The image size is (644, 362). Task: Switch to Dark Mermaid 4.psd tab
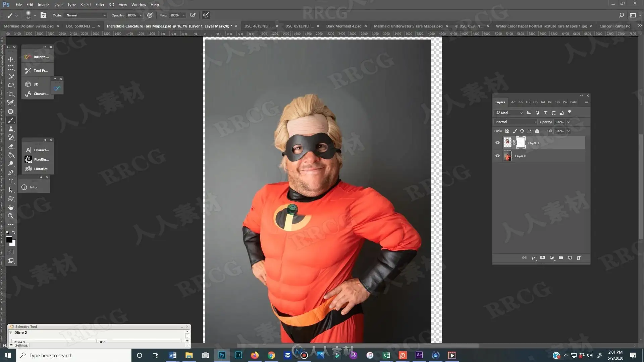tap(343, 26)
